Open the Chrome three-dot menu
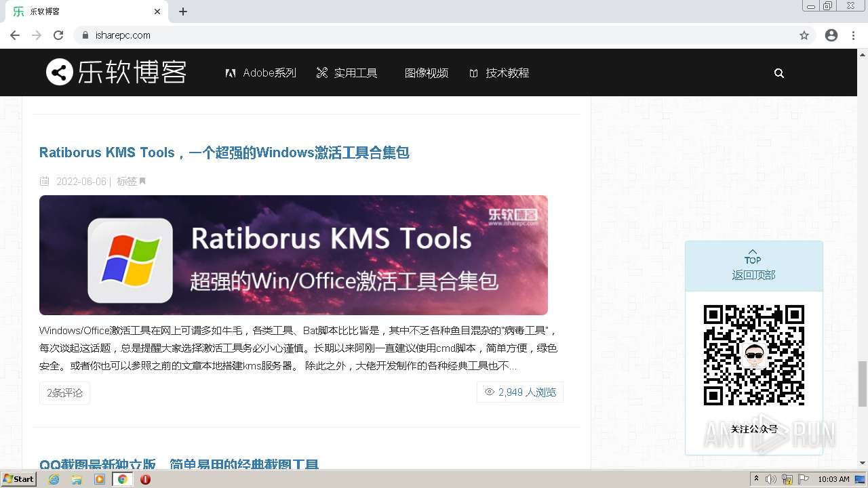868x488 pixels. (x=853, y=35)
